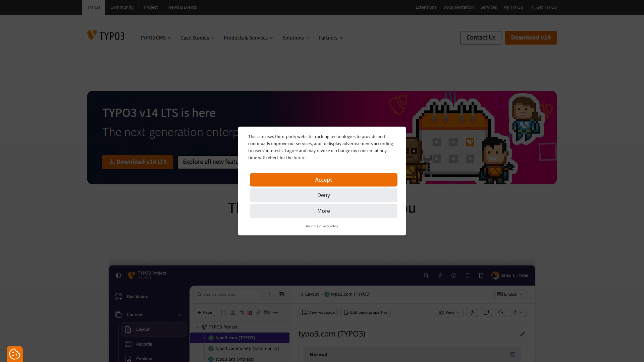Collapse the Content module group
The width and height of the screenshot is (644, 362).
(180, 315)
